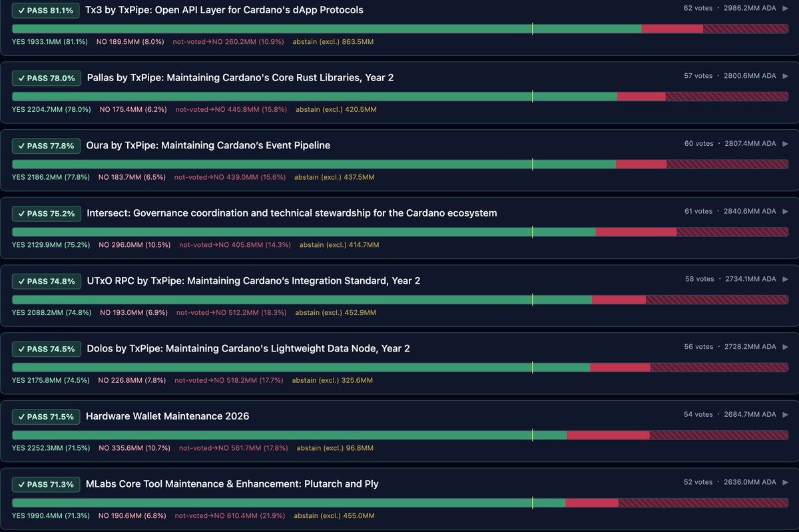Click '60 votes · 2807.4MM ADA' text
Screen dimensions: 799x532
[x=730, y=144]
